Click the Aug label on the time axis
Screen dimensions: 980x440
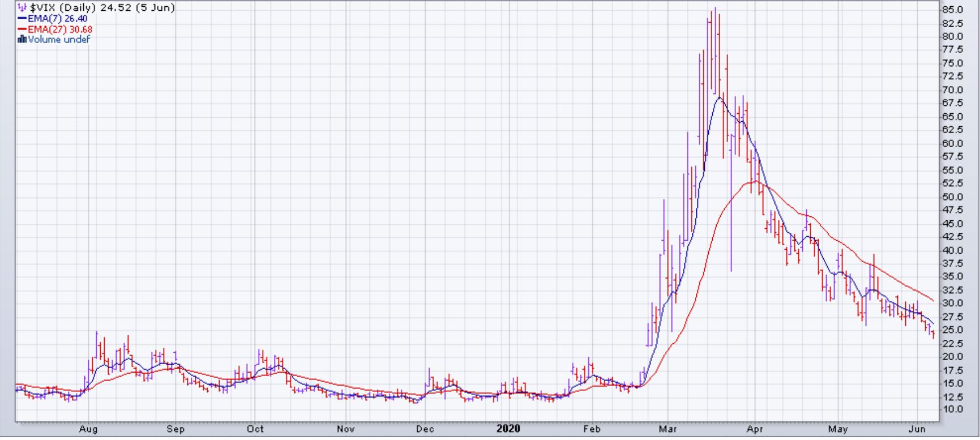point(88,429)
